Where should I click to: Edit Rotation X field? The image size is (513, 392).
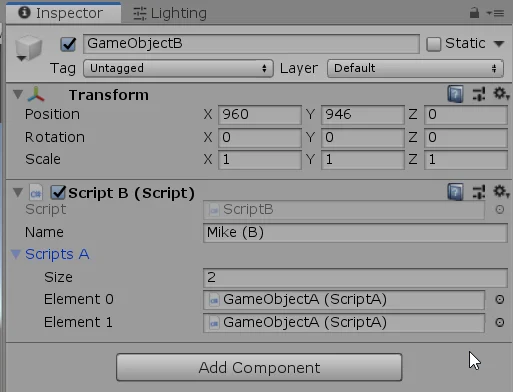click(260, 137)
